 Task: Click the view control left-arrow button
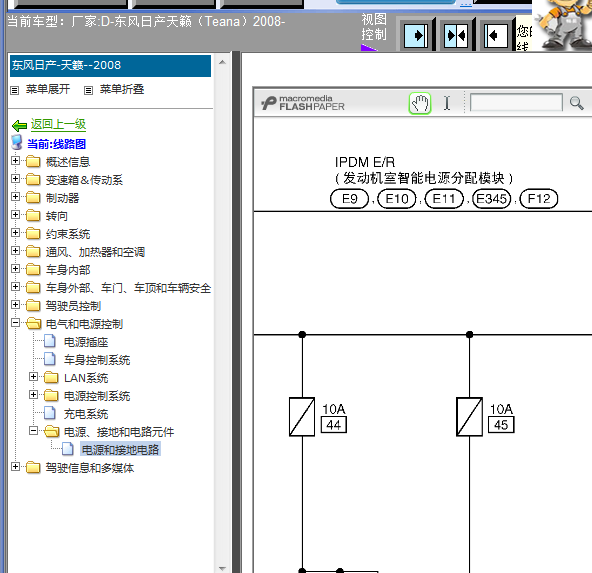(496, 35)
